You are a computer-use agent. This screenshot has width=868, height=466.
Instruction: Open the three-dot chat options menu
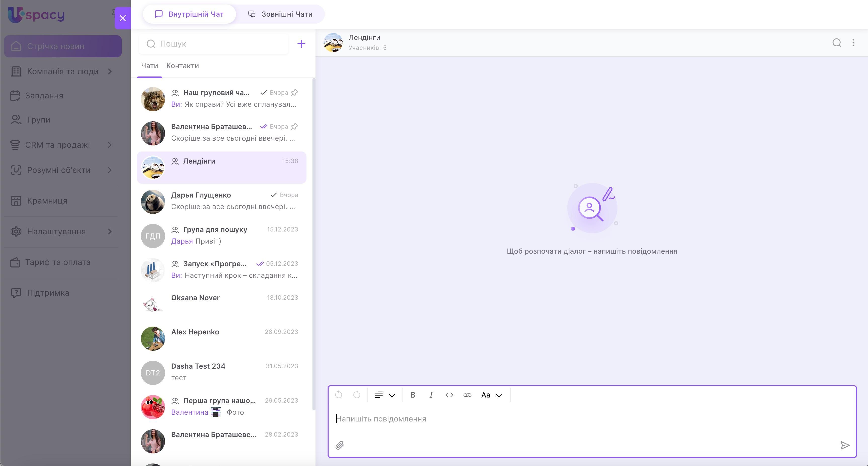point(853,43)
